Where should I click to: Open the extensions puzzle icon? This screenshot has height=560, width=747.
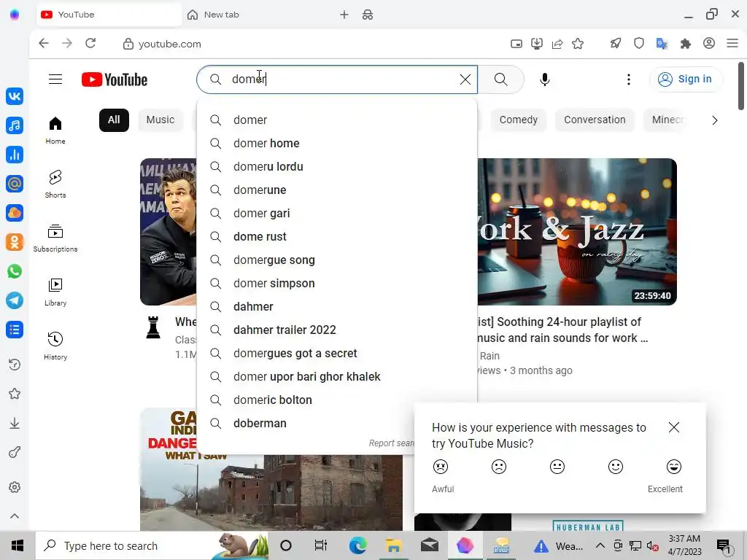686,44
